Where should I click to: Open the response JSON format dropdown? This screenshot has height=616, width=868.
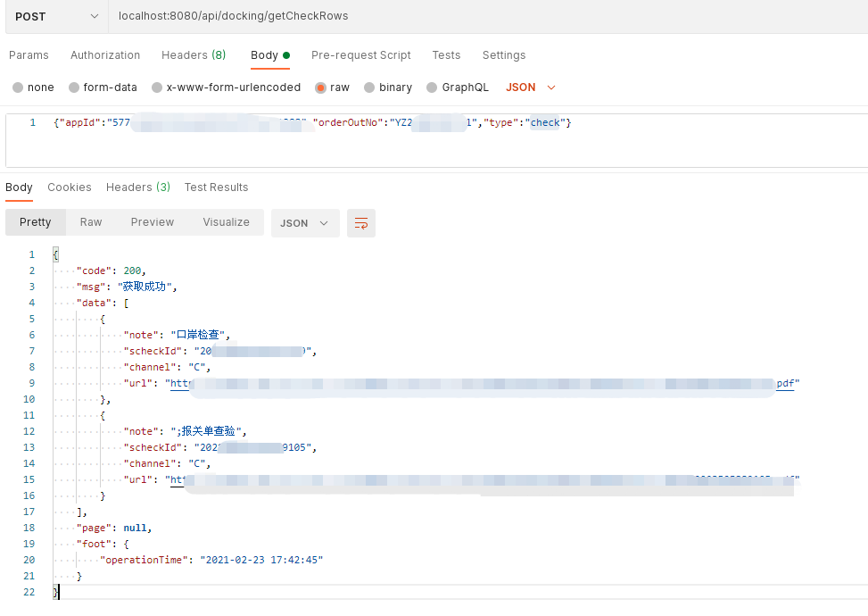305,223
